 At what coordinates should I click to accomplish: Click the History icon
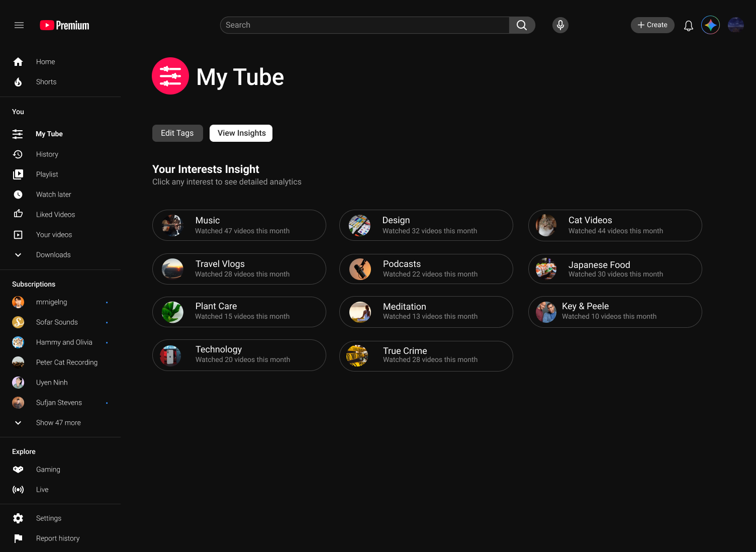click(x=18, y=154)
